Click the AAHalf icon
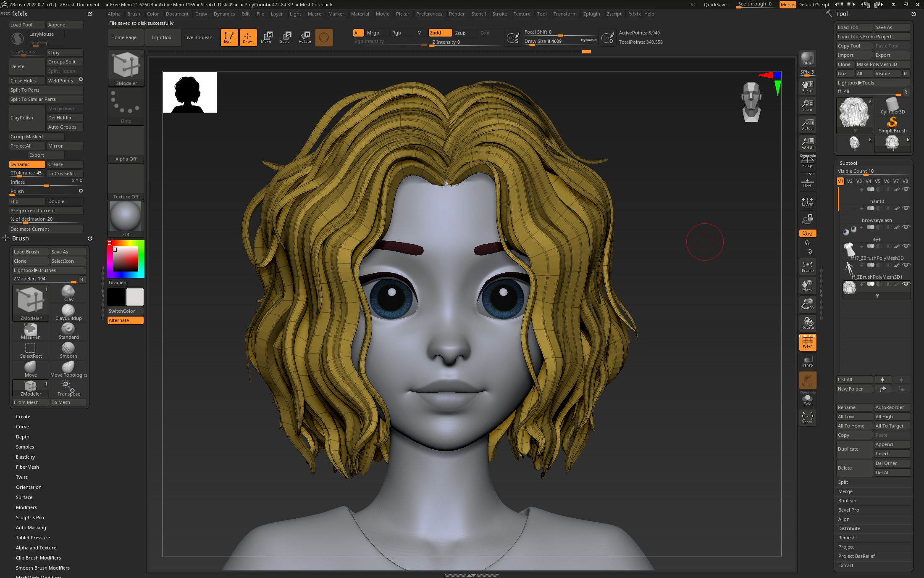The image size is (924, 578). [x=807, y=143]
